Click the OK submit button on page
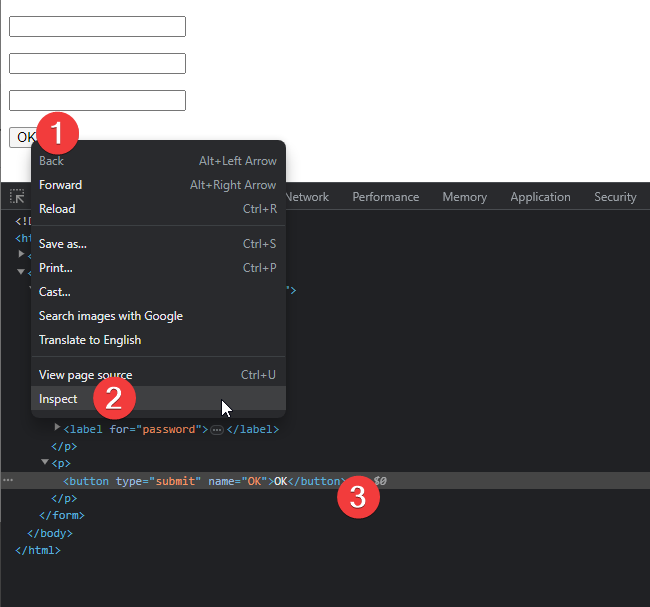Viewport: 650px width, 607px height. click(24, 138)
